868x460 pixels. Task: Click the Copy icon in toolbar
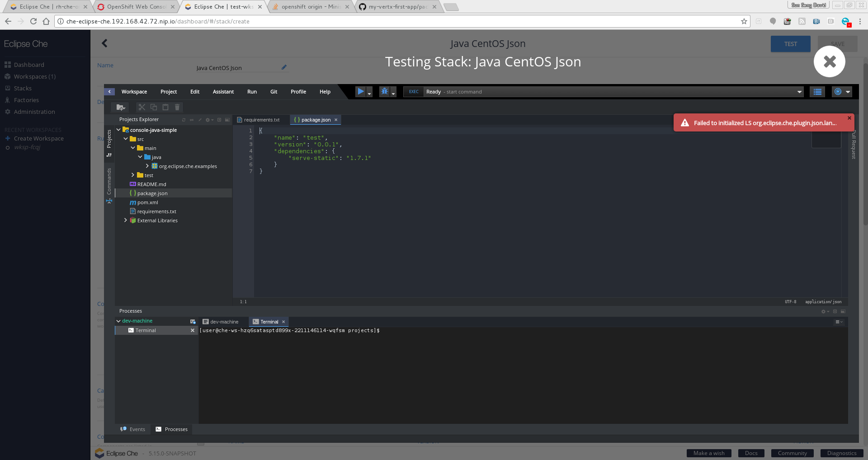point(154,107)
